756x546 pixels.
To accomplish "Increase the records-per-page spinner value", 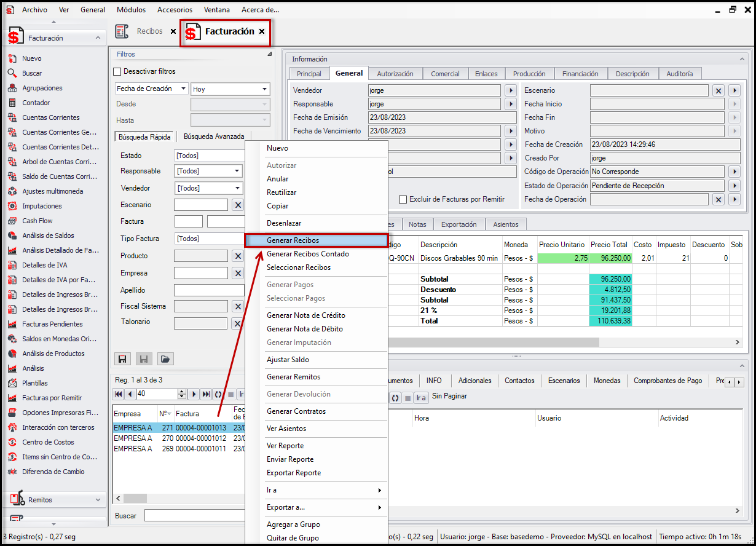I will point(181,392).
